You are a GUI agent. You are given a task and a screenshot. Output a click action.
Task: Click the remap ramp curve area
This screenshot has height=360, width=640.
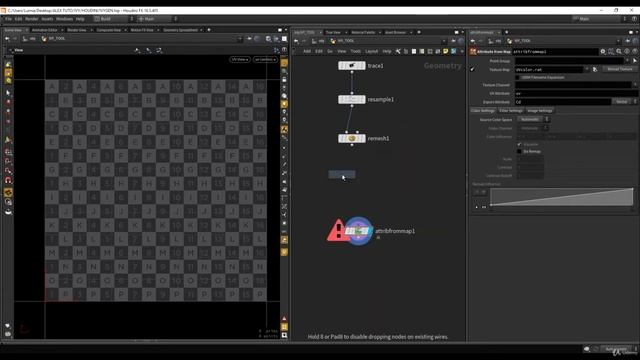pyautogui.click(x=562, y=197)
